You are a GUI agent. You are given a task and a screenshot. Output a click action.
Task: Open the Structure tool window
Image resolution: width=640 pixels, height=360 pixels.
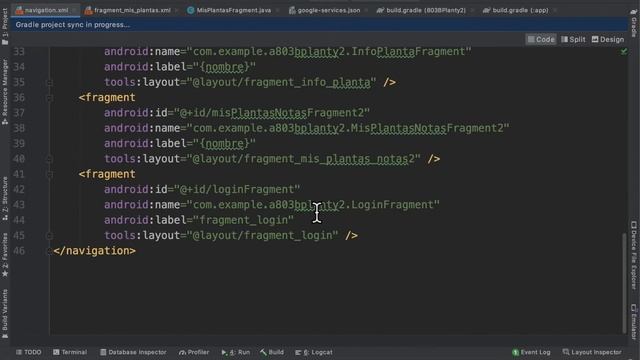5,199
